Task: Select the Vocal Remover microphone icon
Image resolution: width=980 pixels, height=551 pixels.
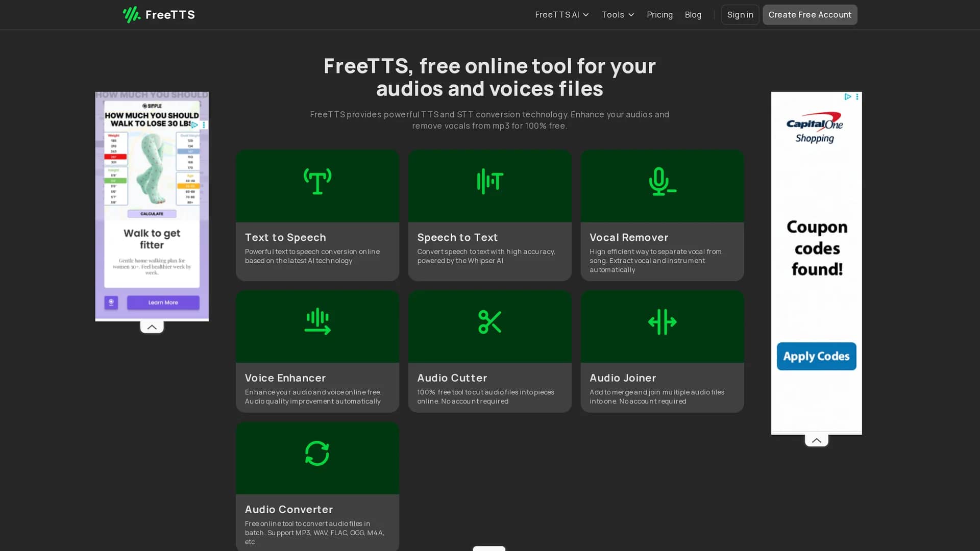Action: (x=662, y=182)
